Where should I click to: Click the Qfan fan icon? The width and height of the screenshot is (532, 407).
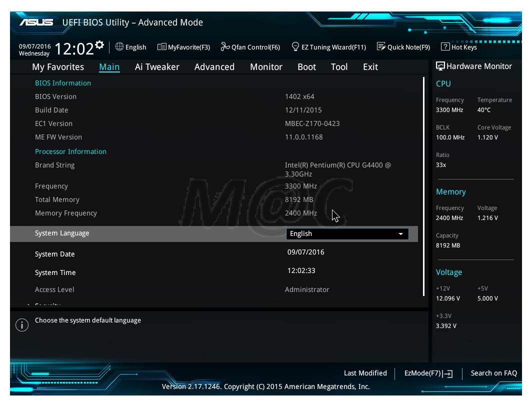point(225,47)
